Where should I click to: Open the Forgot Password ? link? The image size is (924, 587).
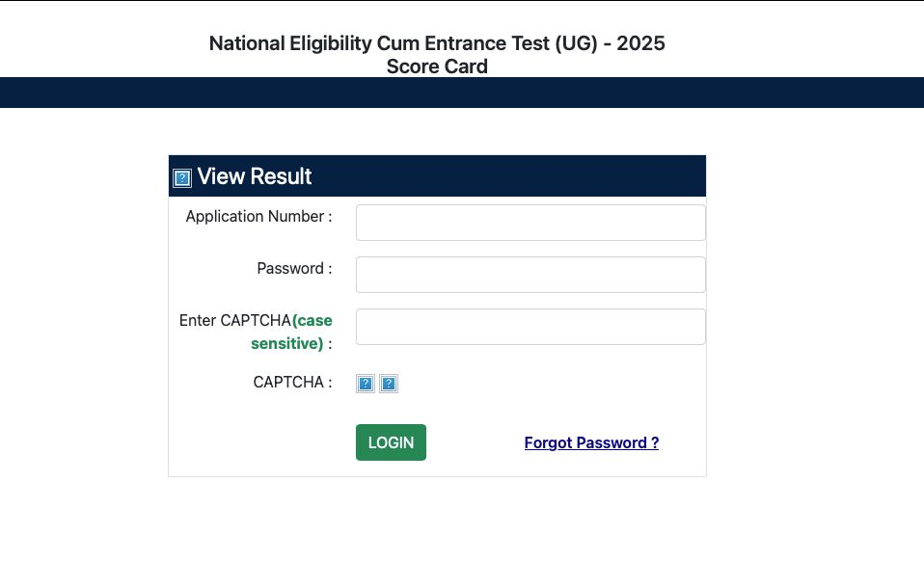pos(591,442)
